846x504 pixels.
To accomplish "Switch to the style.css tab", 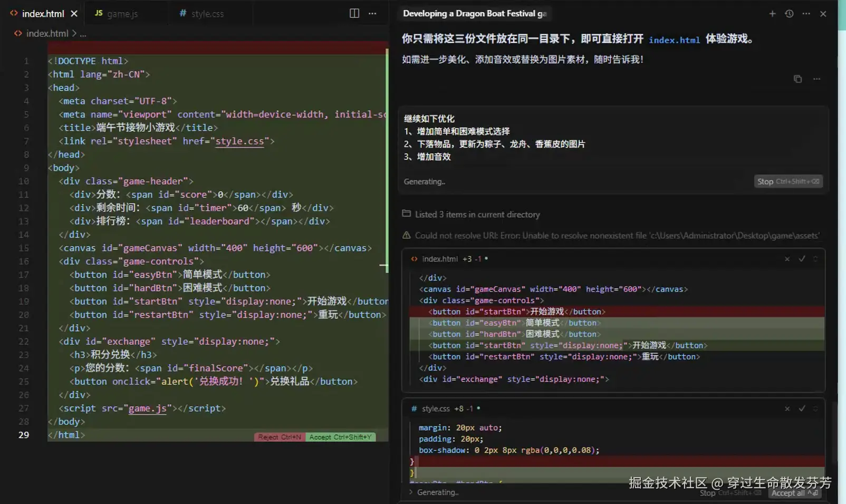I will (206, 13).
